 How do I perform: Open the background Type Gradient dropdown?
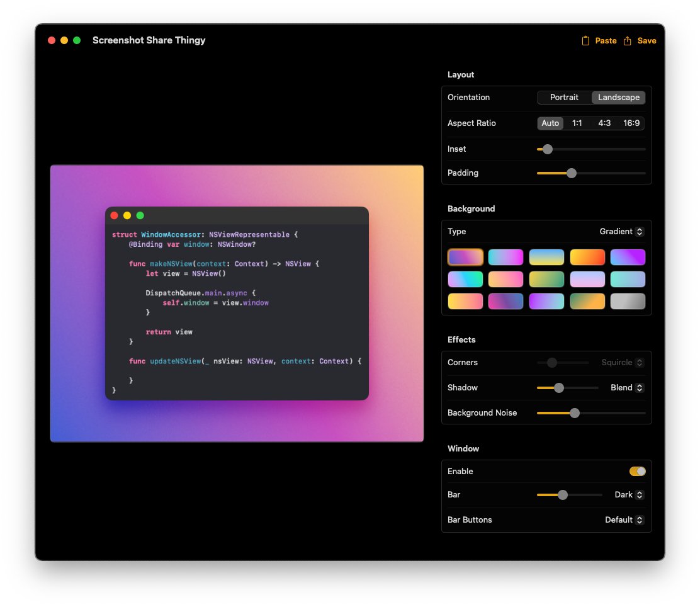click(621, 231)
